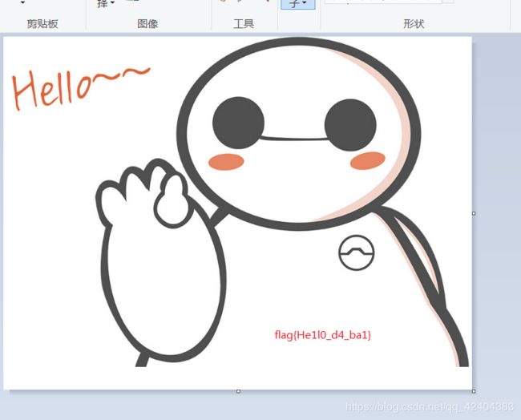
Task: Click the canvas bottom-right corner handle
Action: (x=474, y=391)
